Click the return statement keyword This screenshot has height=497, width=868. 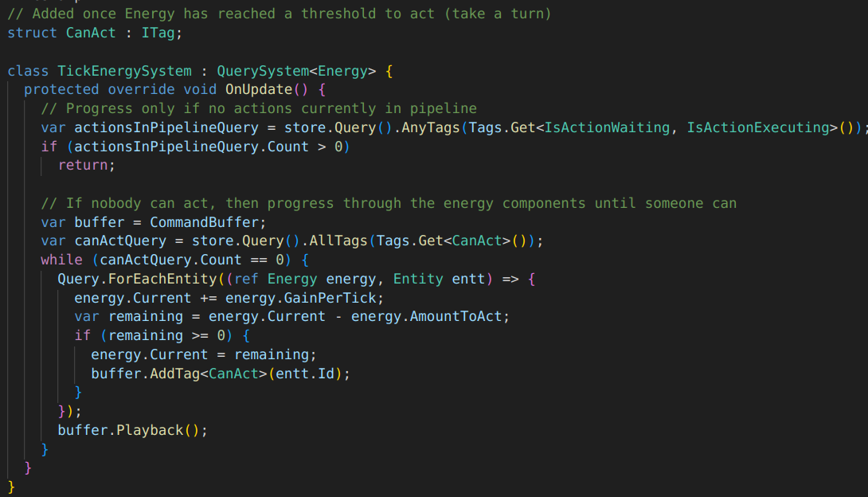83,165
